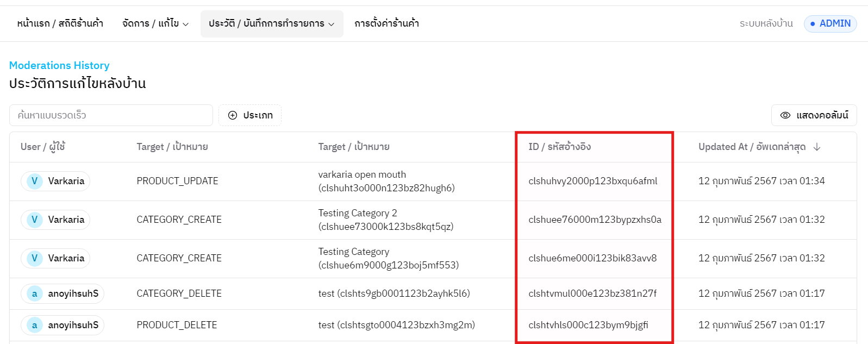This screenshot has height=344, width=868.
Task: Open the ประวัติ / บันทึกการทำรายการ dropdown
Action: pyautogui.click(x=271, y=23)
